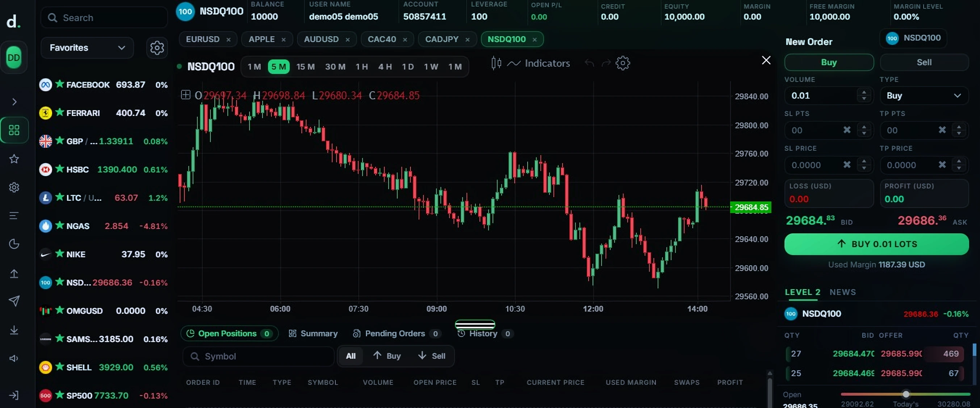The height and width of the screenshot is (408, 980).
Task: Expand the sidebar with the chevron arrow
Action: coord(14,101)
